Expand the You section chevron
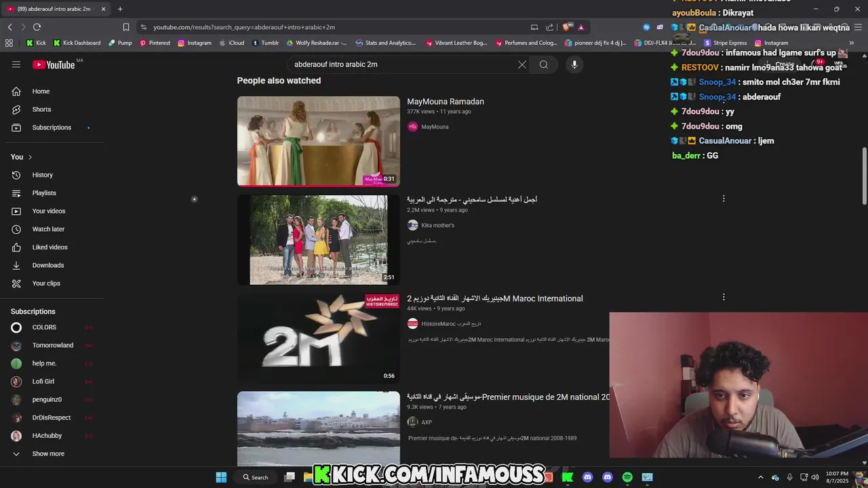 pyautogui.click(x=30, y=157)
